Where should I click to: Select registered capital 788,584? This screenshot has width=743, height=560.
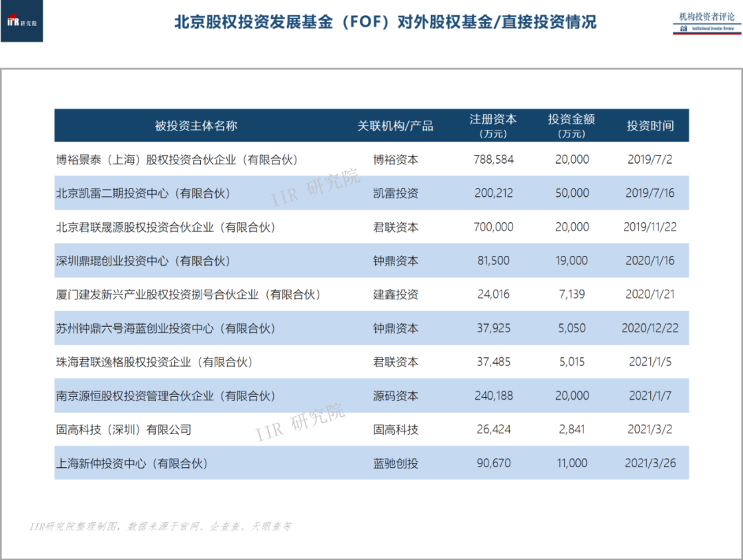(x=493, y=160)
